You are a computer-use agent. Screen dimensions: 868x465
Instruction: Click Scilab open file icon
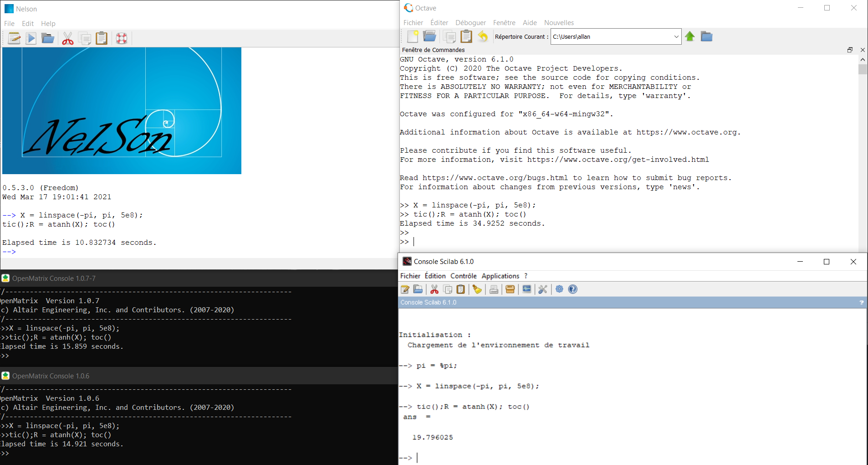[x=418, y=289]
